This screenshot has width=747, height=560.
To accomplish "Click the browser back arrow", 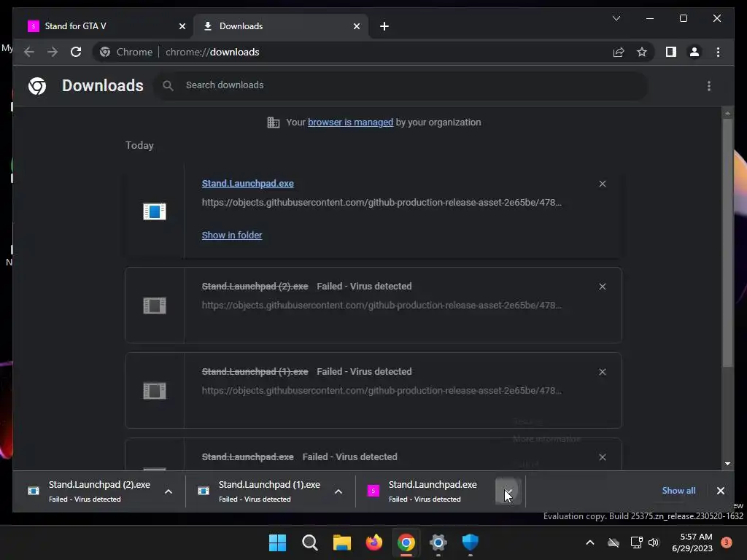I will tap(29, 52).
